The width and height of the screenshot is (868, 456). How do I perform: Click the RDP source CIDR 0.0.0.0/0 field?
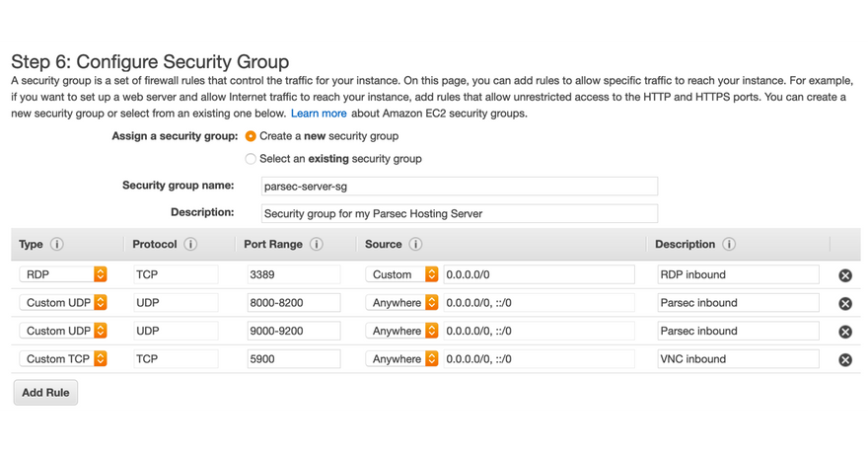click(538, 274)
